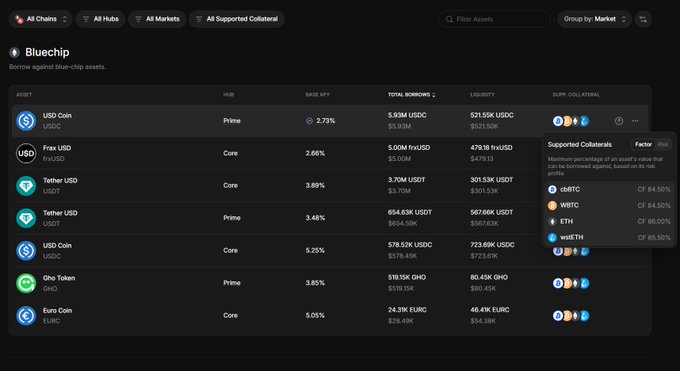
Task: Click the Tether icon in the 3.89% APY row
Action: (26, 186)
